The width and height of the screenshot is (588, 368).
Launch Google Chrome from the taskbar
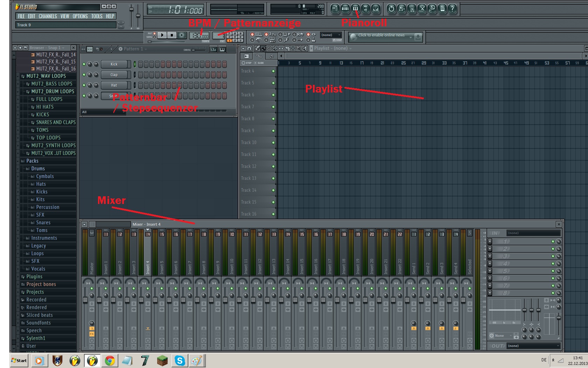(x=110, y=360)
